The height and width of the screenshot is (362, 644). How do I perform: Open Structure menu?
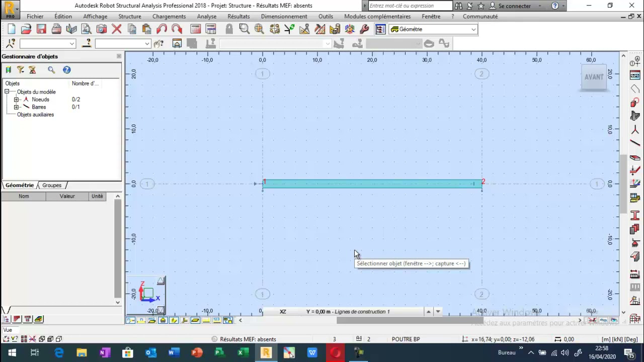click(x=130, y=16)
